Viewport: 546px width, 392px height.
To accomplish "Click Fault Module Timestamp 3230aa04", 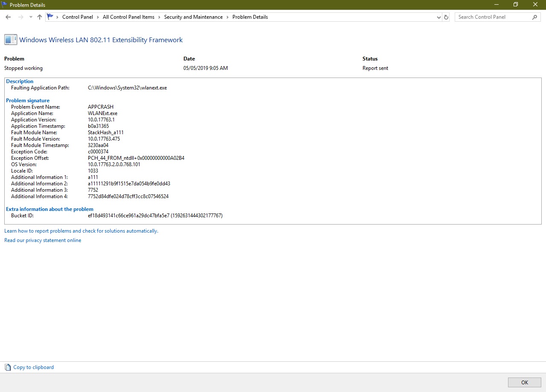I will pyautogui.click(x=98, y=145).
